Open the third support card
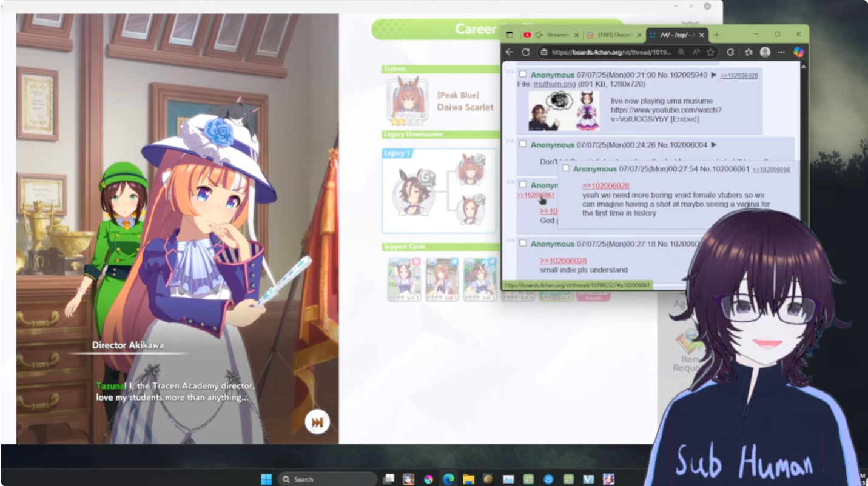 click(x=480, y=279)
